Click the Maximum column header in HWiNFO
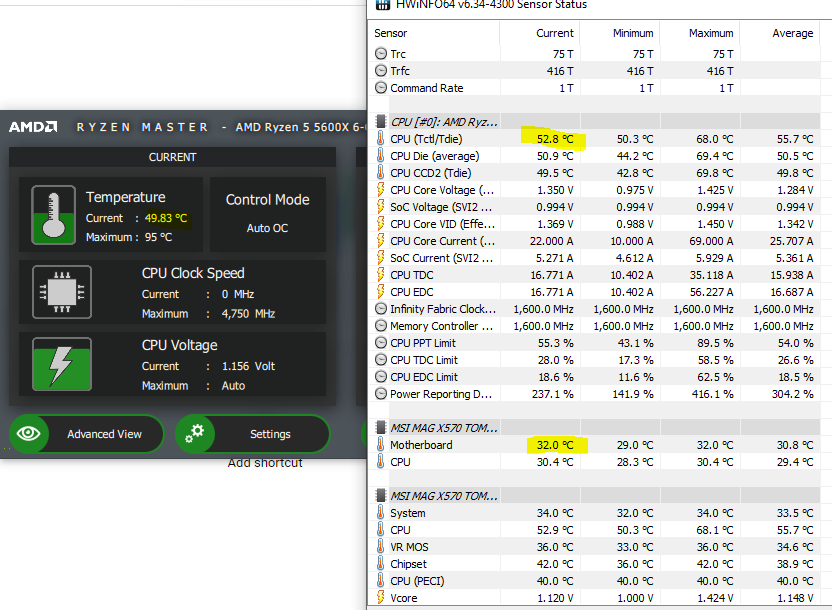 711,33
